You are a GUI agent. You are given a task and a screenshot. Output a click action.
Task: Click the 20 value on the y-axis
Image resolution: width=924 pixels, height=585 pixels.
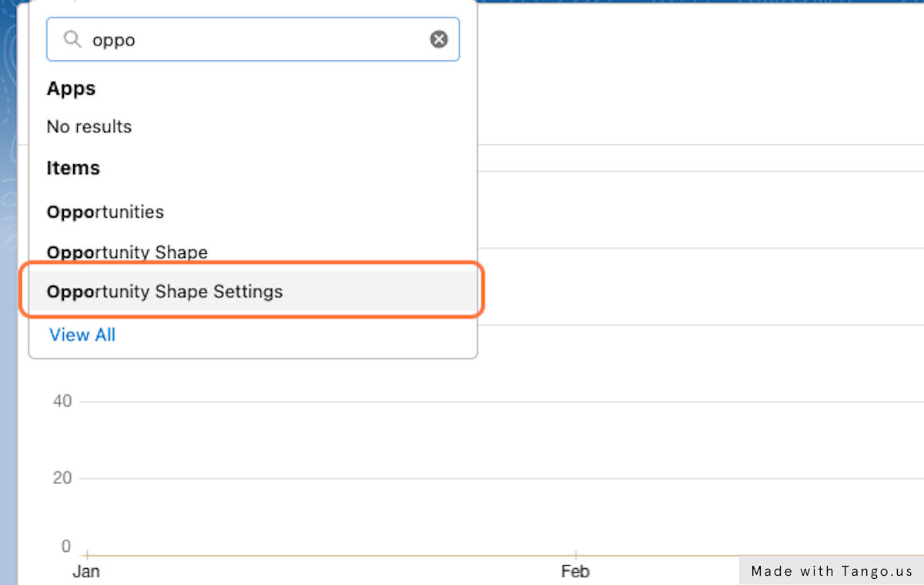pyautogui.click(x=62, y=478)
